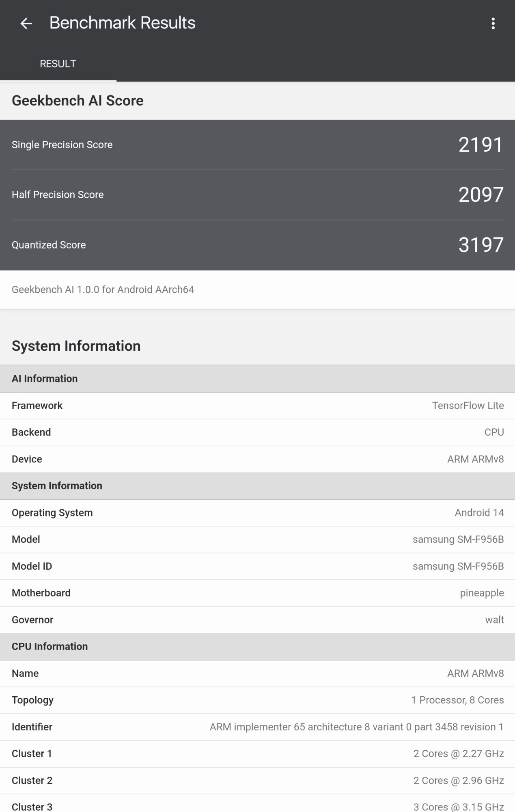Image resolution: width=515 pixels, height=812 pixels.
Task: Tap 3 Cores @ 3.15 GHz value
Action: [x=459, y=807]
